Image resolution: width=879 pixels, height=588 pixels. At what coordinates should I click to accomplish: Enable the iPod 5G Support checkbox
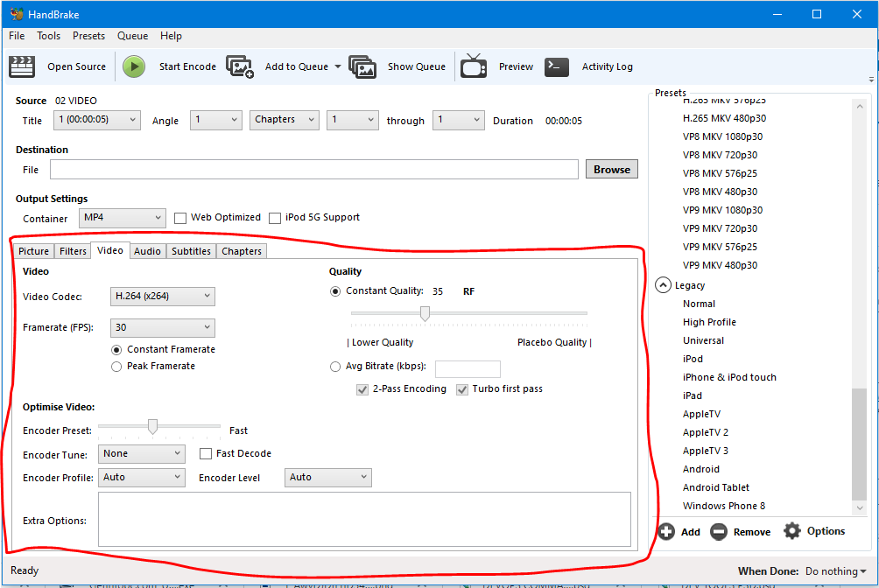(x=275, y=218)
